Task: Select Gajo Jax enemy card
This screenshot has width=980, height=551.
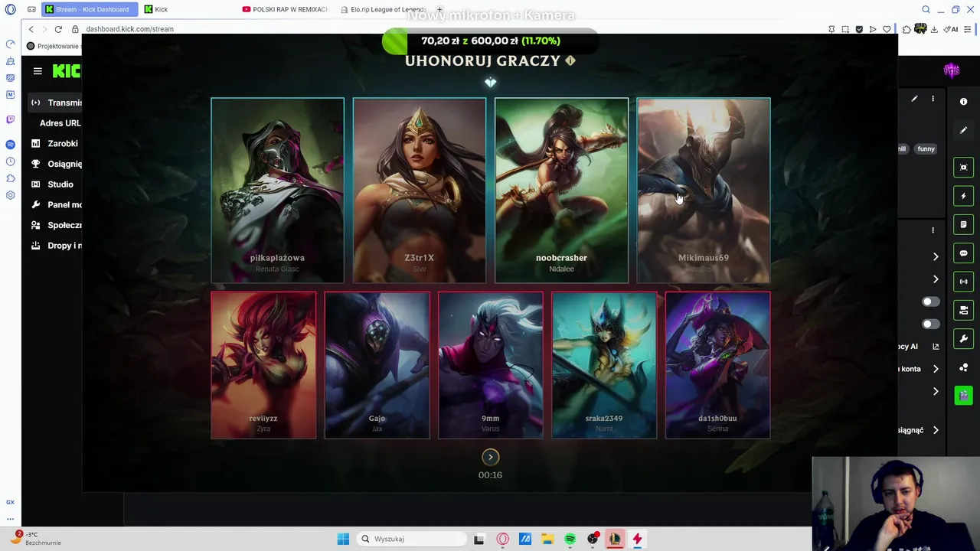Action: coord(377,365)
